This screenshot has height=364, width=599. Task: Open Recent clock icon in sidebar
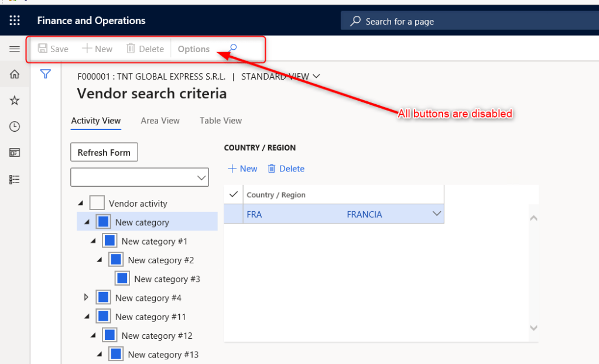point(15,126)
